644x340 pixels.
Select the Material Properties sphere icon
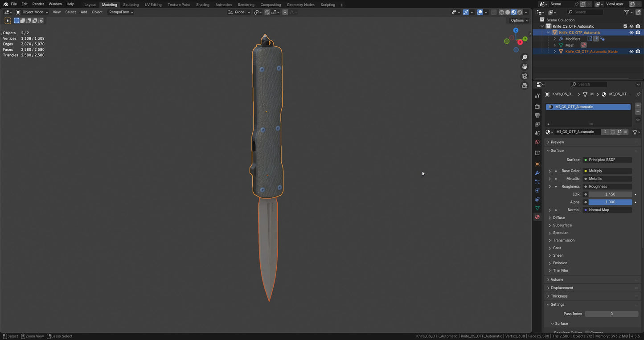point(537,217)
